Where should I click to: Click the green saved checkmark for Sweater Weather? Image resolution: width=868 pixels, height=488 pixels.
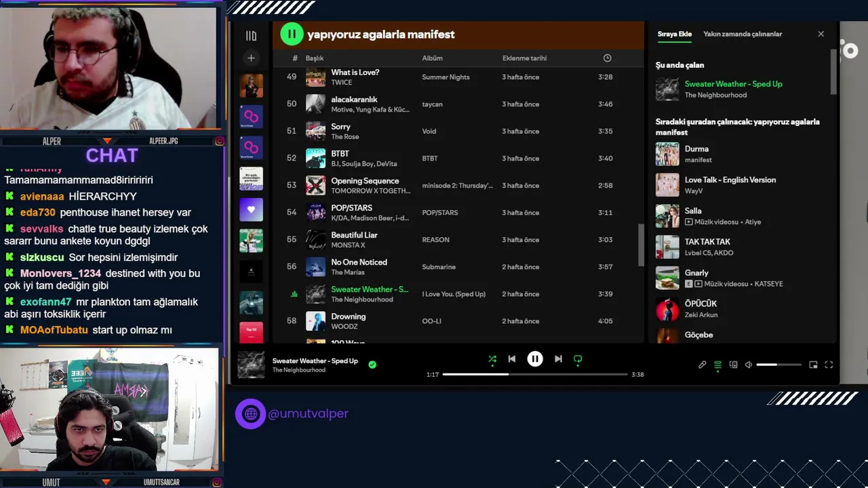pos(372,365)
